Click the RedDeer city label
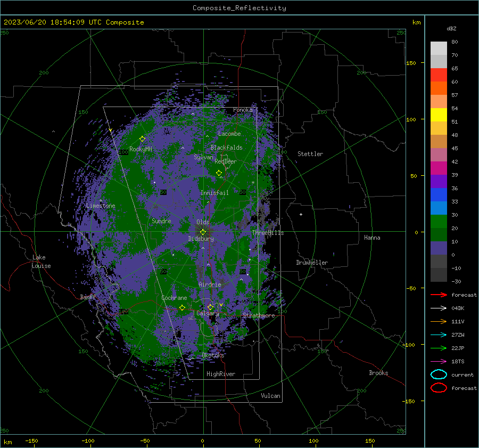Screen dimensions: 479x448 click(226, 161)
